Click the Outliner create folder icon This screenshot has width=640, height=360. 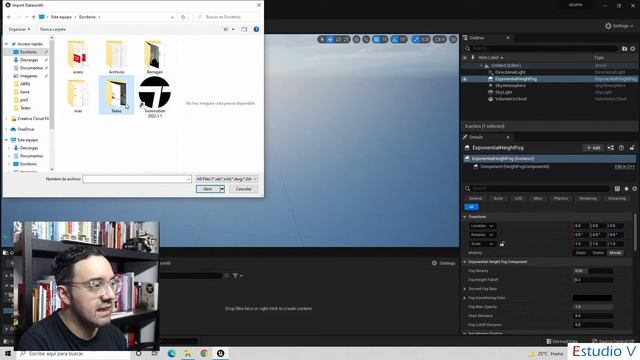click(x=624, y=49)
